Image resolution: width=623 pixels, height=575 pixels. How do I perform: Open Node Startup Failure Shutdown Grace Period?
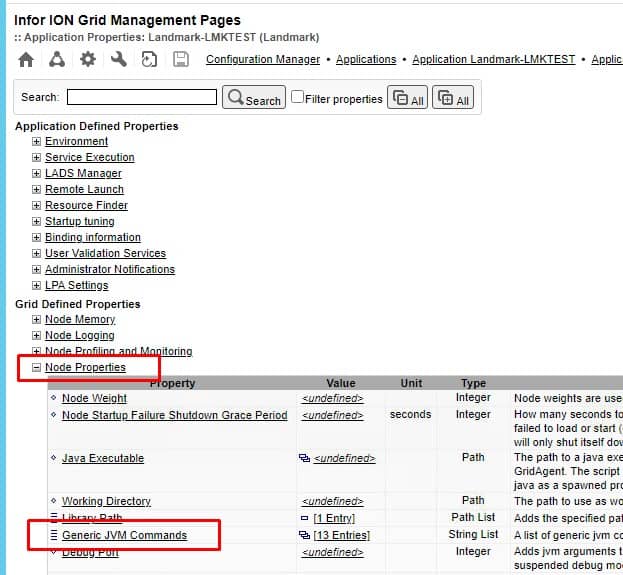click(175, 415)
